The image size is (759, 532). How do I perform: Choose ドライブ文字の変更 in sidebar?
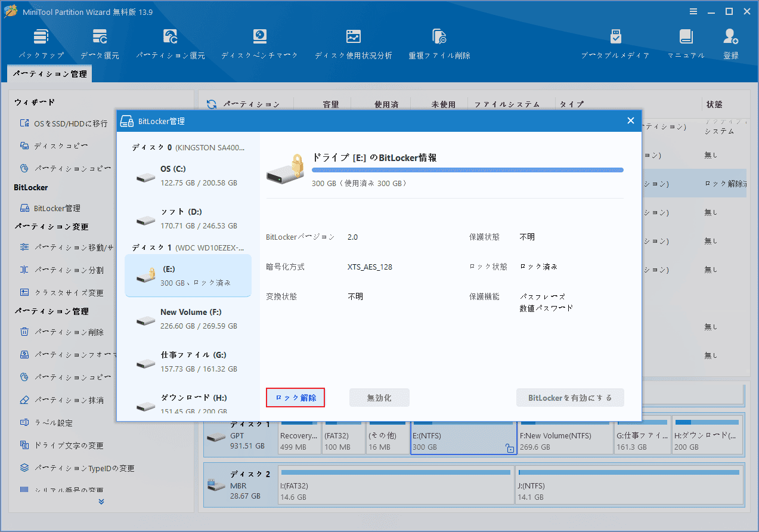point(62,446)
